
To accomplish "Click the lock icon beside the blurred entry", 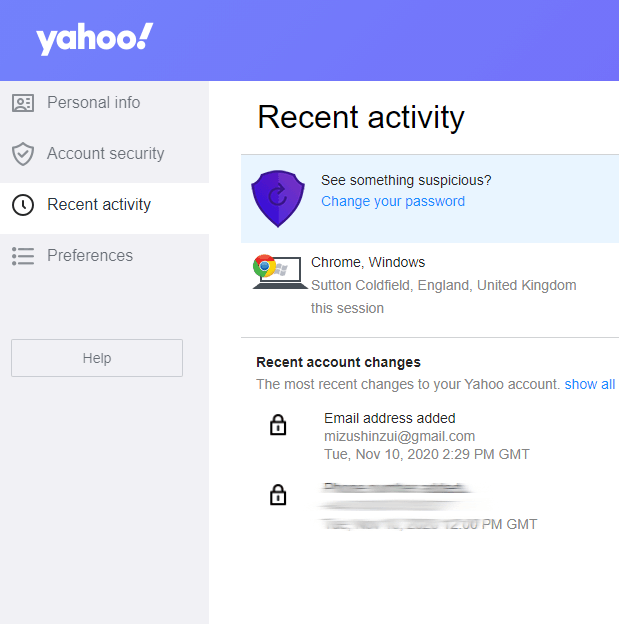I will pos(278,495).
